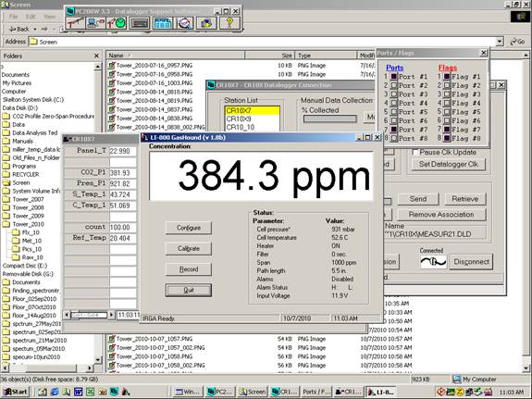Click the PC-to-datalogger connect icon in PC200W
532x399 pixels.
[95, 23]
